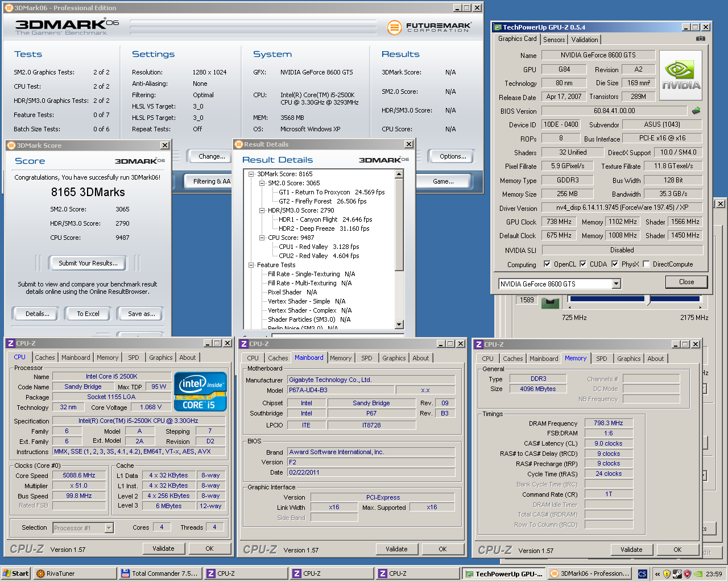
Task: Click the system tray clock showing 23:59
Action: [714, 574]
